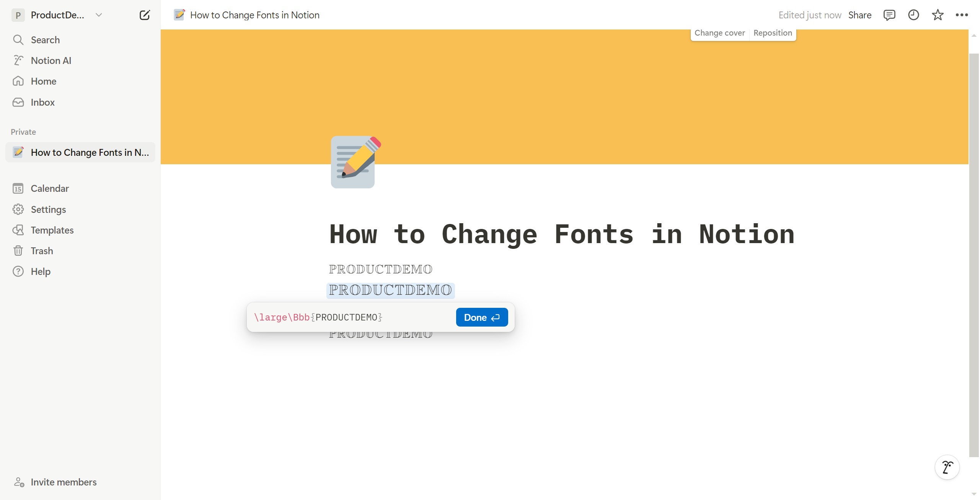Screen dimensions: 980x500
Task: Click the Search magnifier icon
Action: coord(18,40)
